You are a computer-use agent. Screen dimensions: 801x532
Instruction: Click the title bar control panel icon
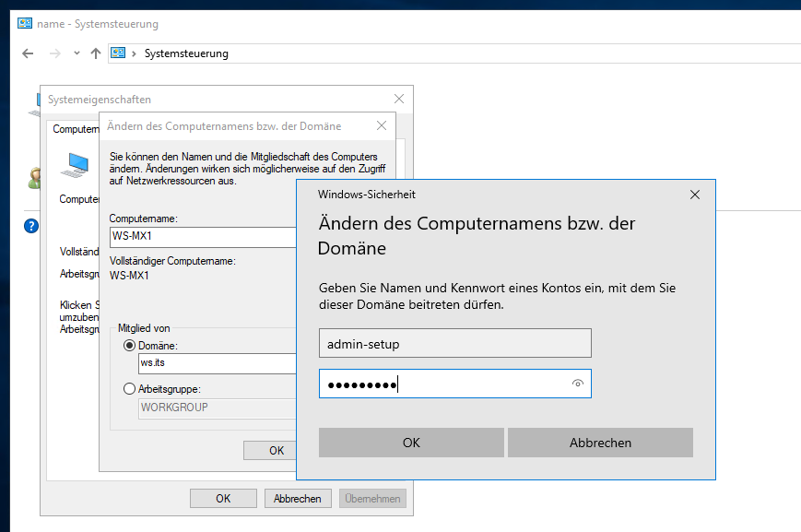coord(25,23)
